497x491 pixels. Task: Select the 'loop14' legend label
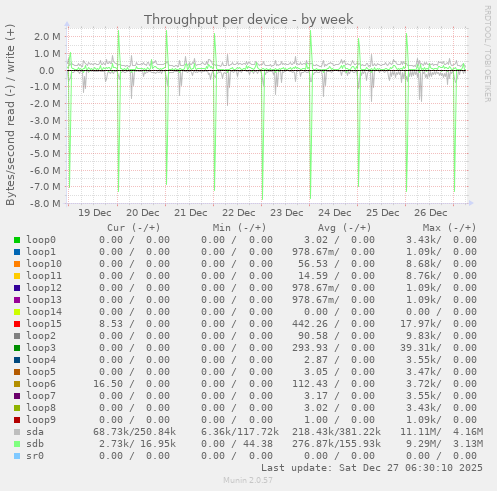pos(44,312)
